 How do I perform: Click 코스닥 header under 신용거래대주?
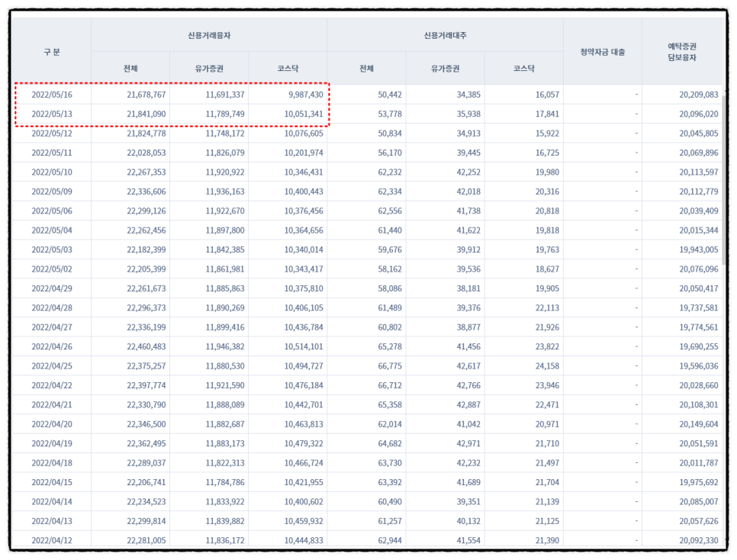523,68
